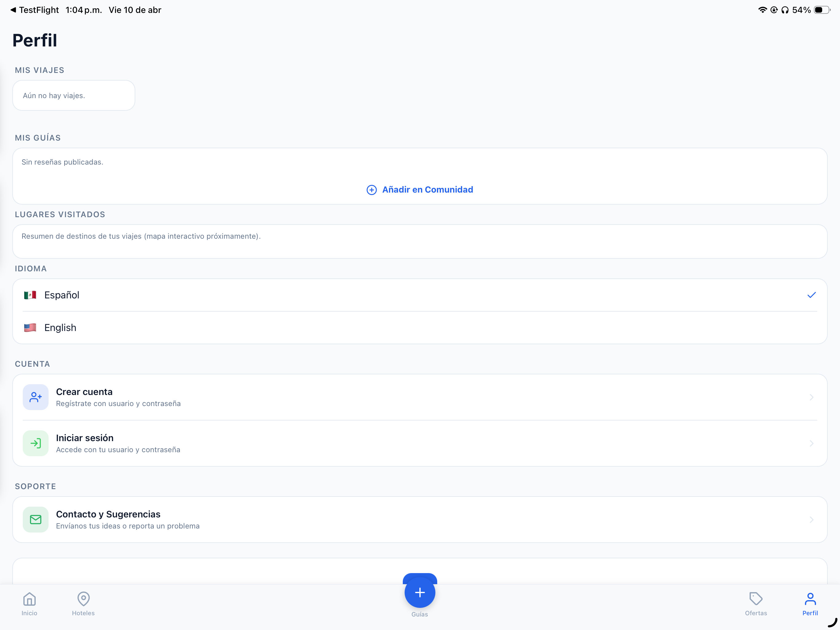
Task: Click the IDIOMA section header
Action: [x=31, y=269]
